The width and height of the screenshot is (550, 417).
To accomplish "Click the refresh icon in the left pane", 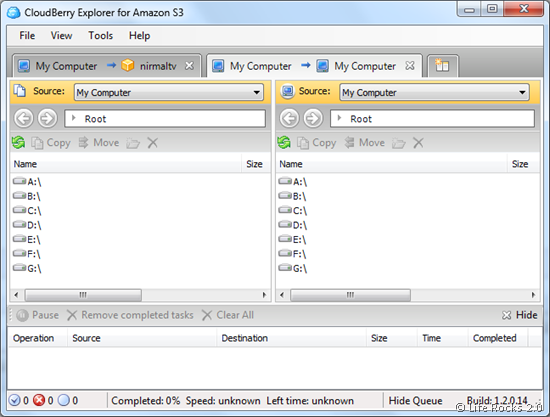I will pos(18,143).
